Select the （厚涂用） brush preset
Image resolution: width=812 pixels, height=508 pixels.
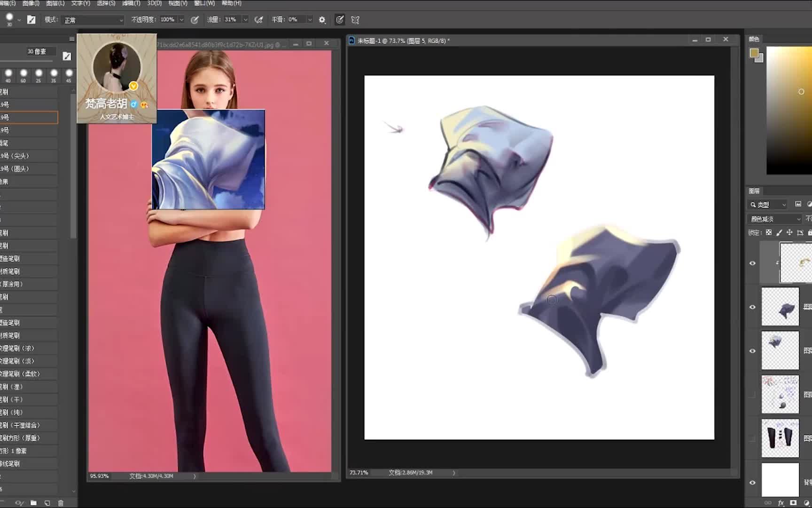29,284
